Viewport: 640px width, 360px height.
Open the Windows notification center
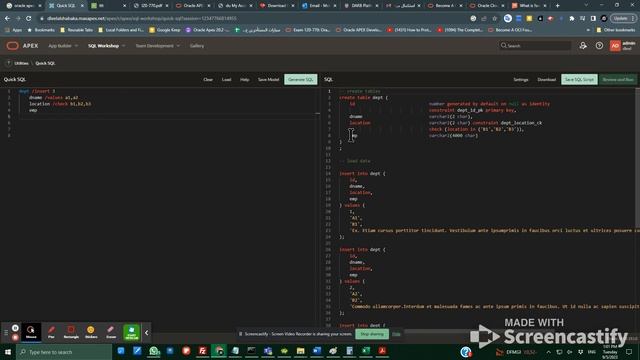tap(629, 352)
